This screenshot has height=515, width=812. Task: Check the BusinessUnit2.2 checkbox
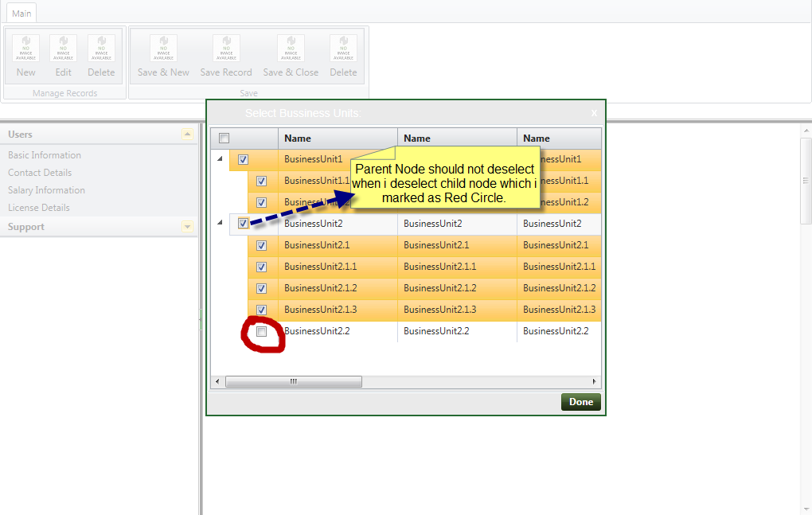[x=262, y=331]
